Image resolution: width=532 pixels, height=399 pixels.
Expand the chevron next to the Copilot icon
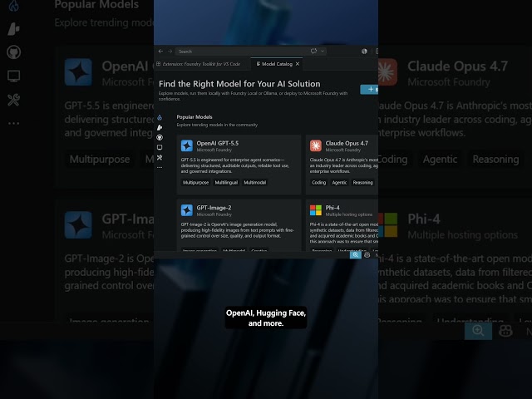click(x=323, y=52)
